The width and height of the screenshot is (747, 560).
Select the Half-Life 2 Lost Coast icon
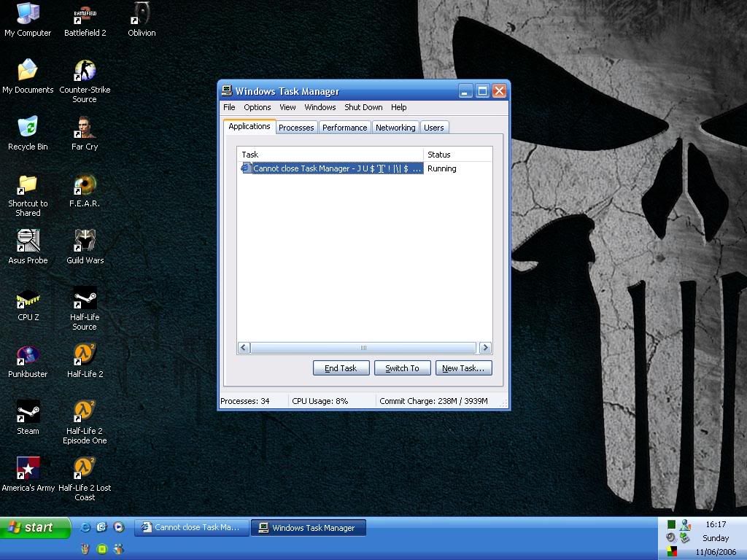point(85,479)
